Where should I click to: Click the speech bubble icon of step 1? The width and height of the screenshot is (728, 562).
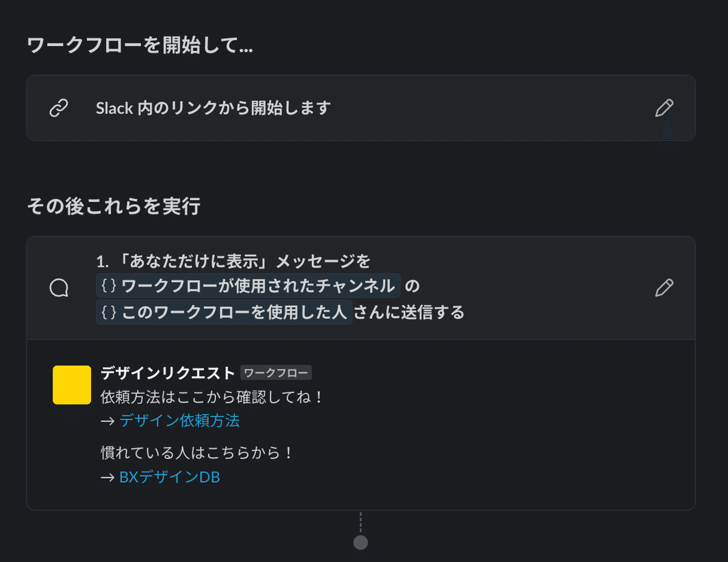(58, 287)
